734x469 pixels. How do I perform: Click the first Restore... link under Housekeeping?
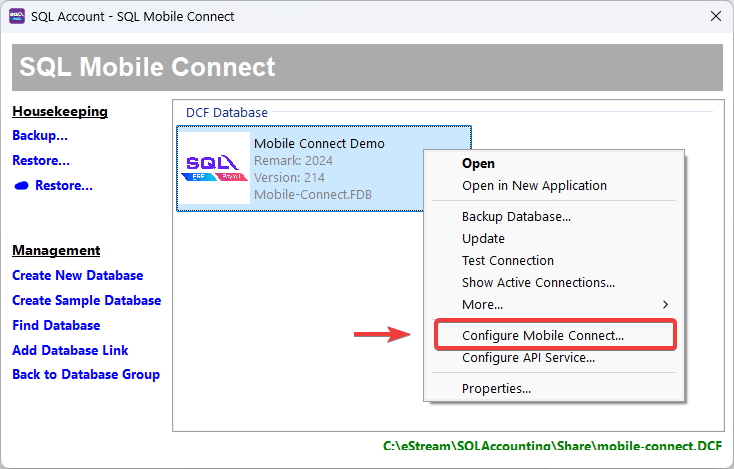pos(41,160)
